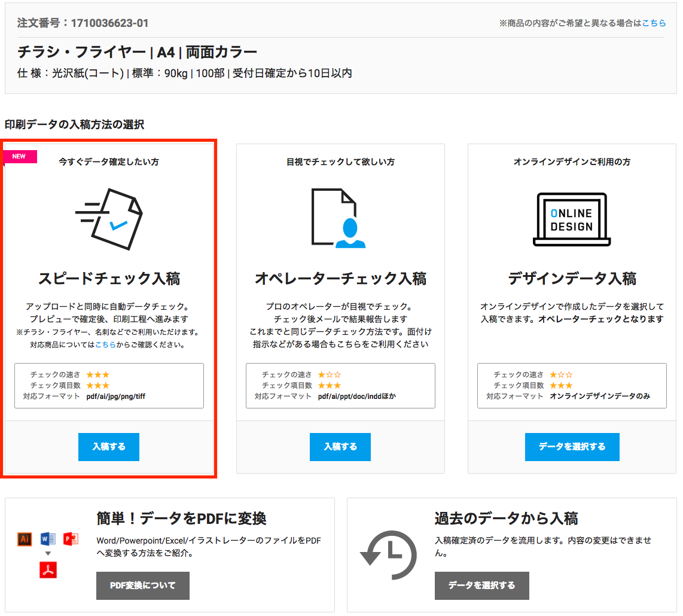The width and height of the screenshot is (683, 616).
Task: Click the Online Design laptop icon
Action: (571, 219)
